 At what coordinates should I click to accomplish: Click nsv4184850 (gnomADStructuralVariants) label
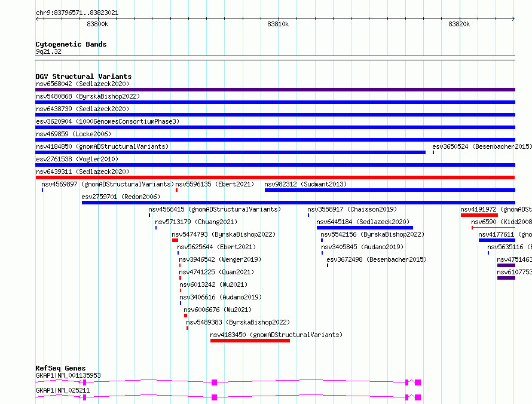pyautogui.click(x=102, y=146)
